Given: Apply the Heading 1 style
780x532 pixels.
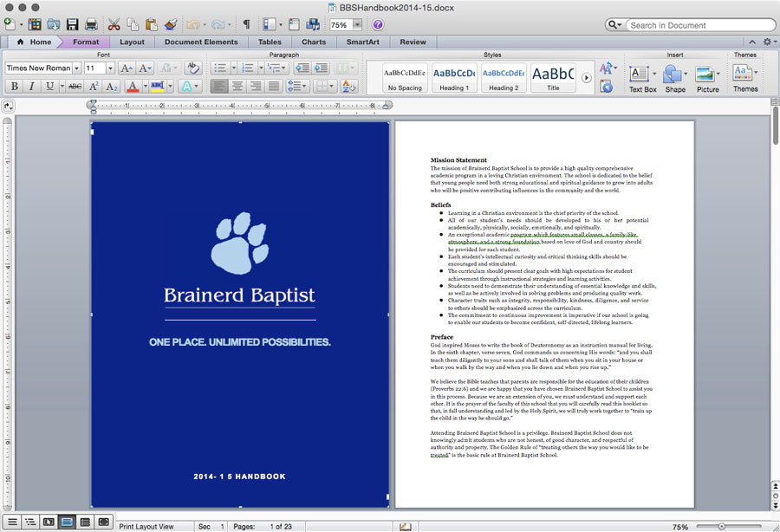Looking at the screenshot, I should [x=453, y=78].
